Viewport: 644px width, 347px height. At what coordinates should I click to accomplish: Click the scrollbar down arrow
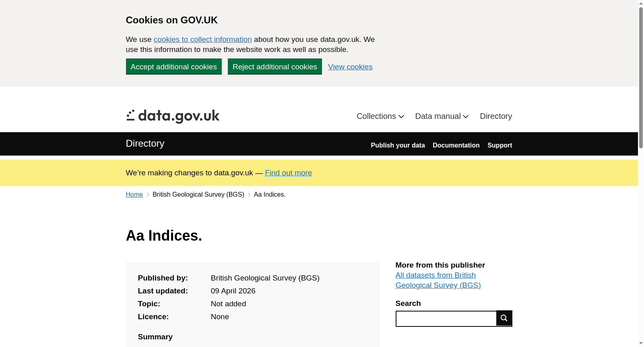point(641,343)
